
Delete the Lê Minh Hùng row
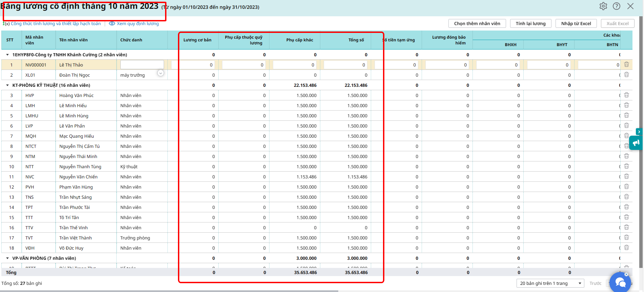pyautogui.click(x=626, y=115)
